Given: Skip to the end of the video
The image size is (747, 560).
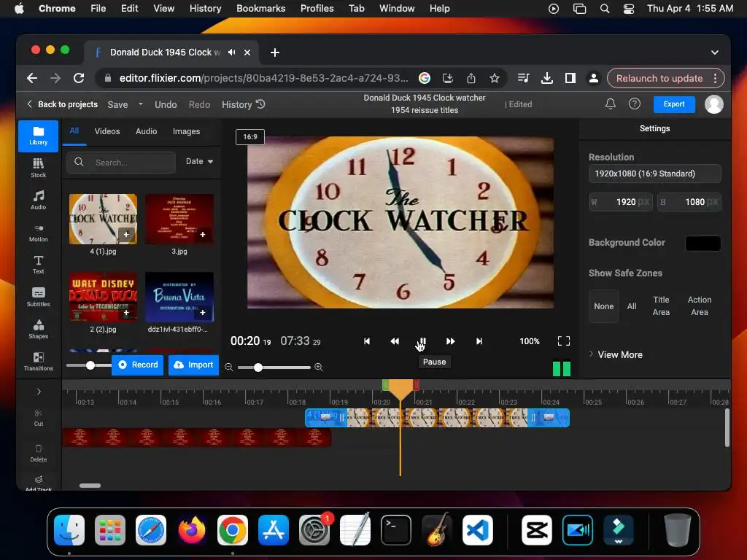Looking at the screenshot, I should 479,341.
